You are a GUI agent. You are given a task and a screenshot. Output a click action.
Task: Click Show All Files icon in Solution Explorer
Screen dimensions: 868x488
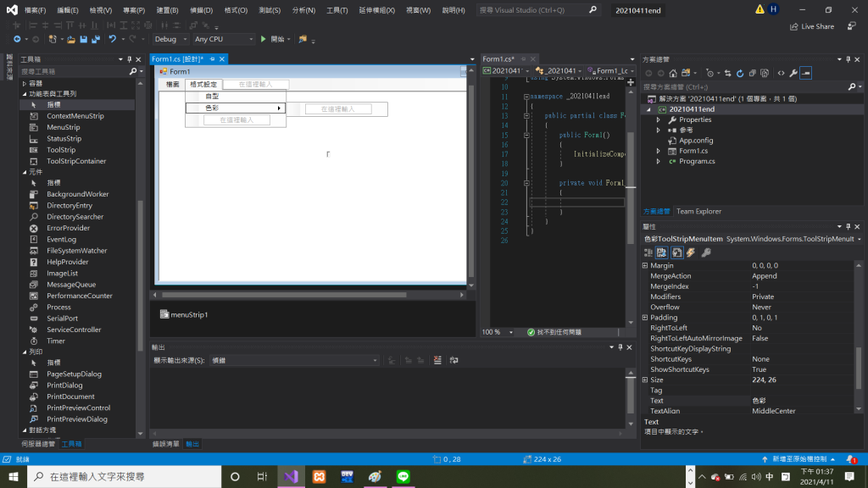[765, 73]
